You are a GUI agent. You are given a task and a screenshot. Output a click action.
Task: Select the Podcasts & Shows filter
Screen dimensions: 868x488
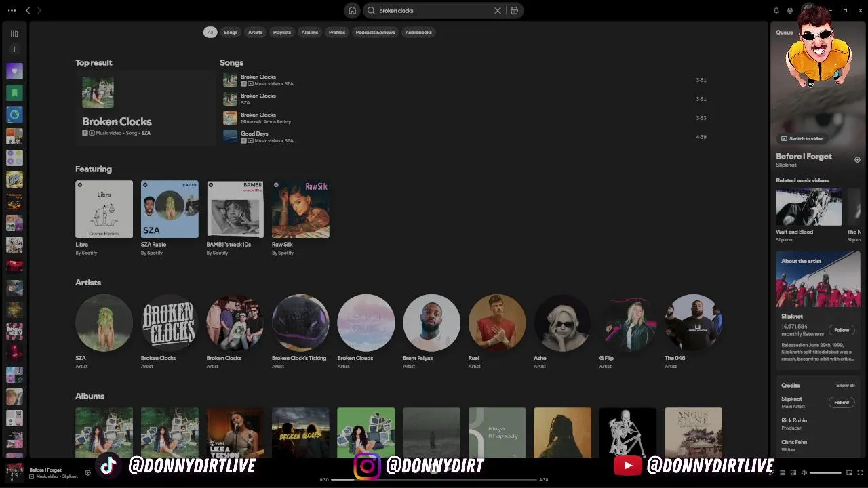(x=375, y=32)
